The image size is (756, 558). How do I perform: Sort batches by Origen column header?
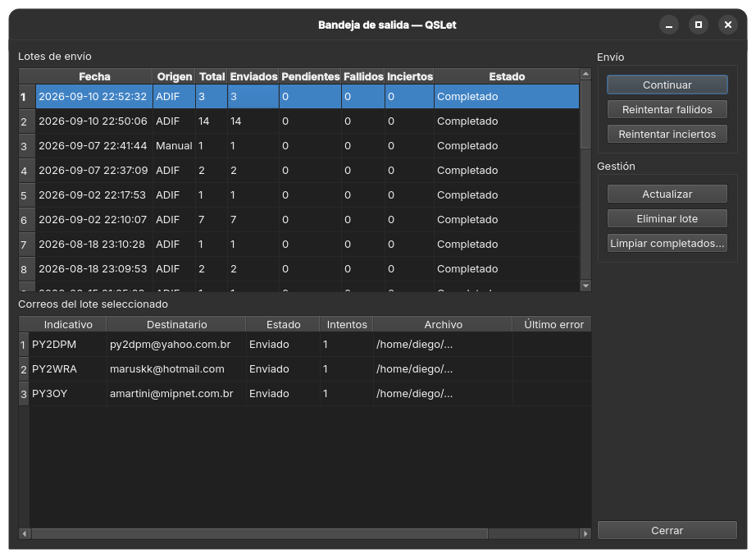click(x=174, y=77)
